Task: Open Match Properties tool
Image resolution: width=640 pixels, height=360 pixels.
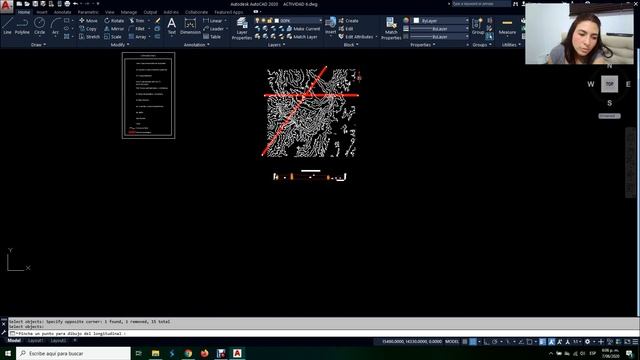Action: click(x=391, y=29)
